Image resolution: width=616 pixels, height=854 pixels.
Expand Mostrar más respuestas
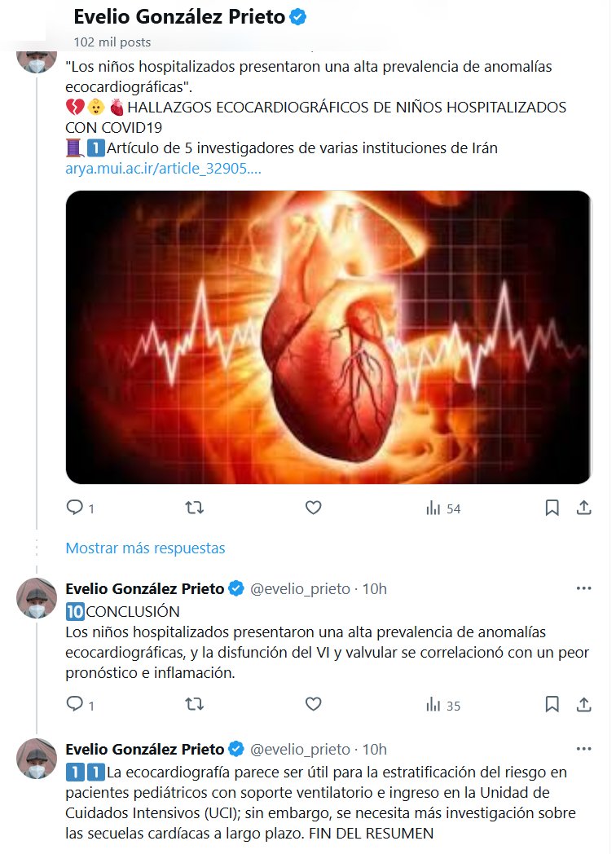click(x=145, y=548)
